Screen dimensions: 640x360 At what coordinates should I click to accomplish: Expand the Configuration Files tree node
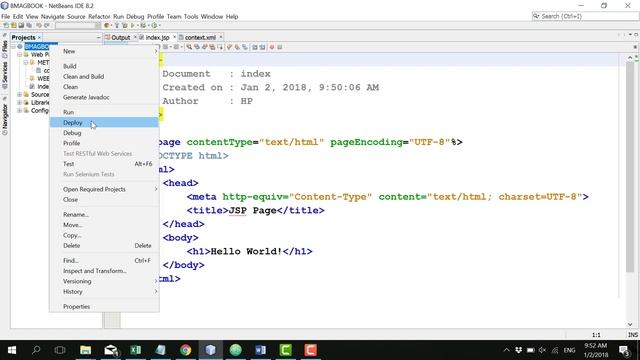point(19,110)
